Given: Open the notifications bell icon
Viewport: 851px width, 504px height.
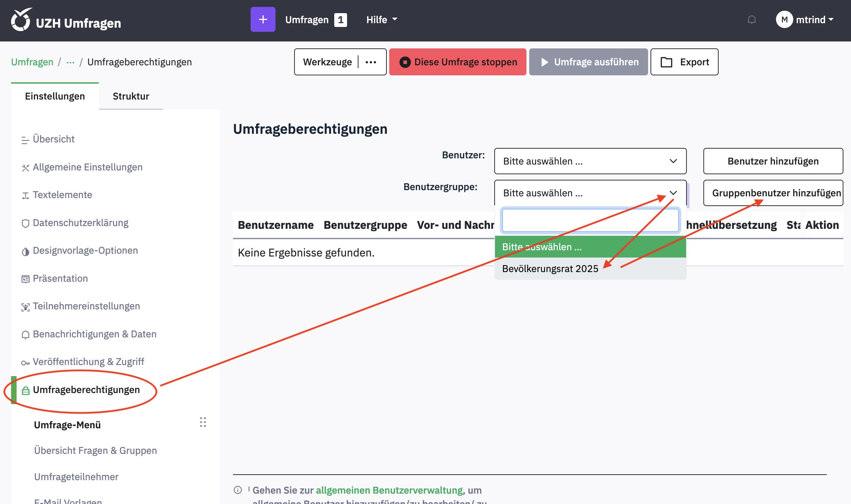Looking at the screenshot, I should click(751, 20).
